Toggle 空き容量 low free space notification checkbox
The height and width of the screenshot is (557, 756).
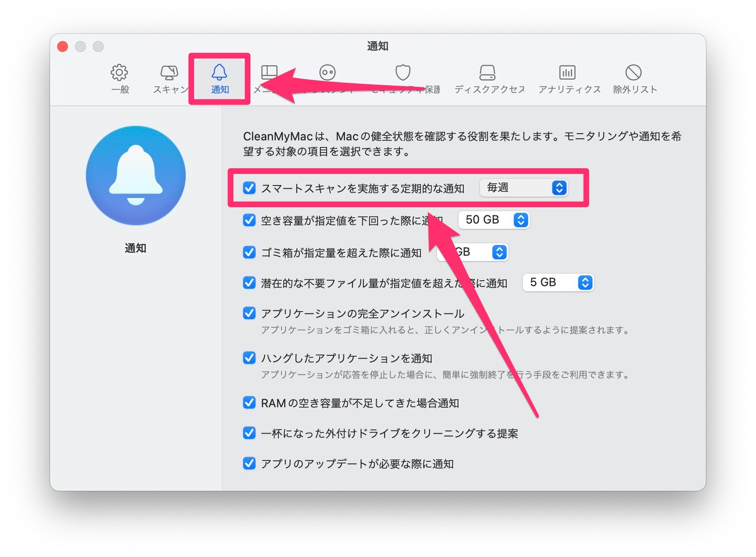[249, 220]
